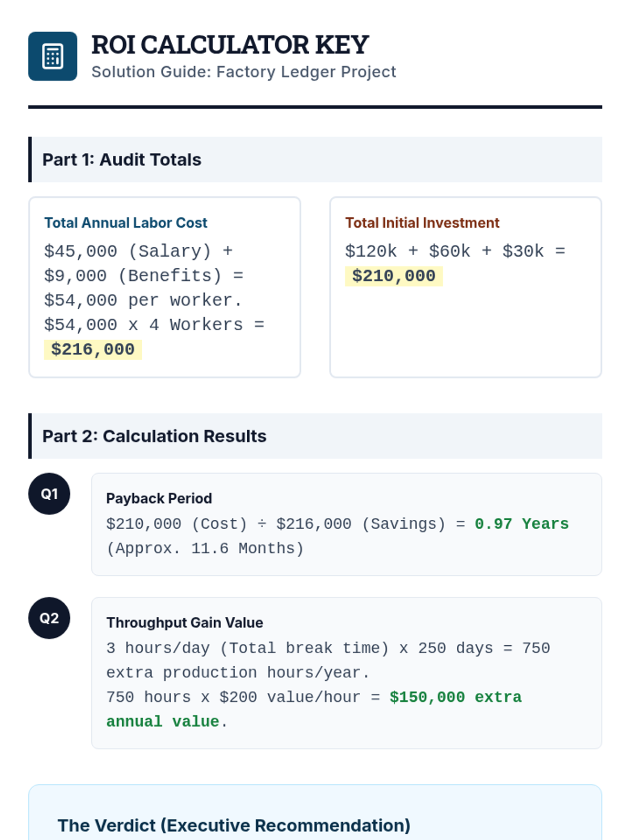Click the Total Annual Labor Cost label
The image size is (630, 840).
click(x=125, y=223)
